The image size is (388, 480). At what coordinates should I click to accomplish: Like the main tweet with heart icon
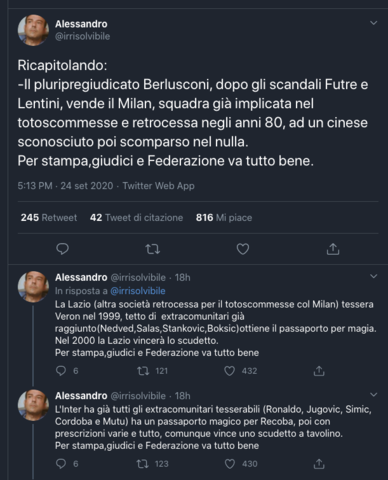243,249
